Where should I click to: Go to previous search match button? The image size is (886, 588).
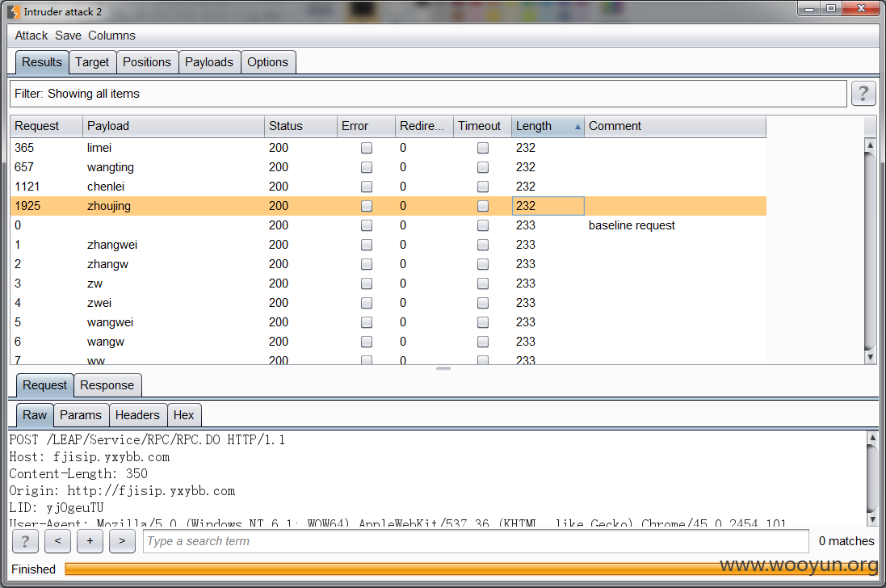click(x=57, y=541)
